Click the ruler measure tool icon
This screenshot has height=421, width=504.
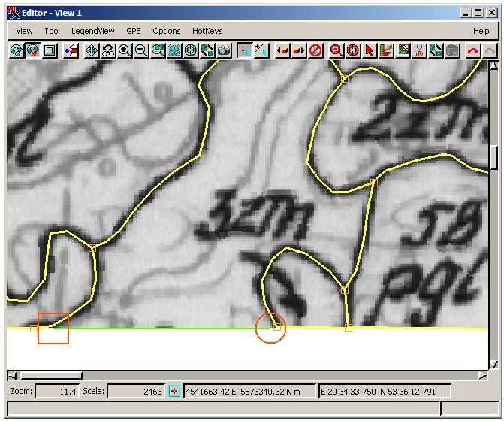pos(386,50)
